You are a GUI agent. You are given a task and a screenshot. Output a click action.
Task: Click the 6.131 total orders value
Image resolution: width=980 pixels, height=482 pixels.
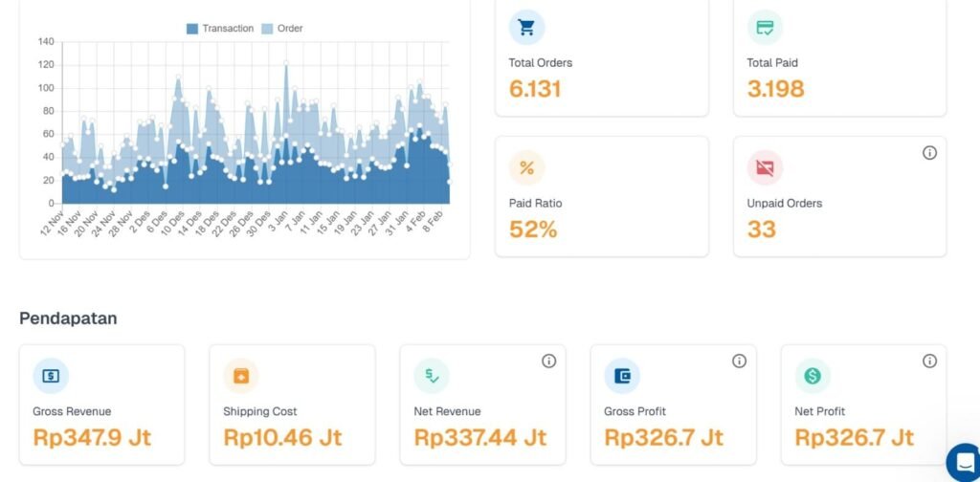(535, 89)
